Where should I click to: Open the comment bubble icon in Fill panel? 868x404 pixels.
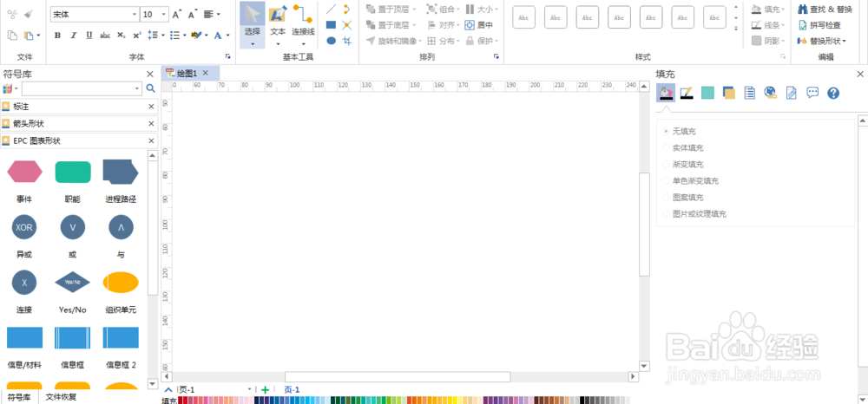point(812,93)
